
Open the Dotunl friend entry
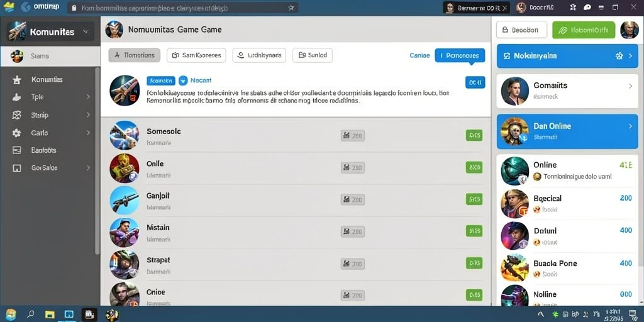pyautogui.click(x=567, y=236)
